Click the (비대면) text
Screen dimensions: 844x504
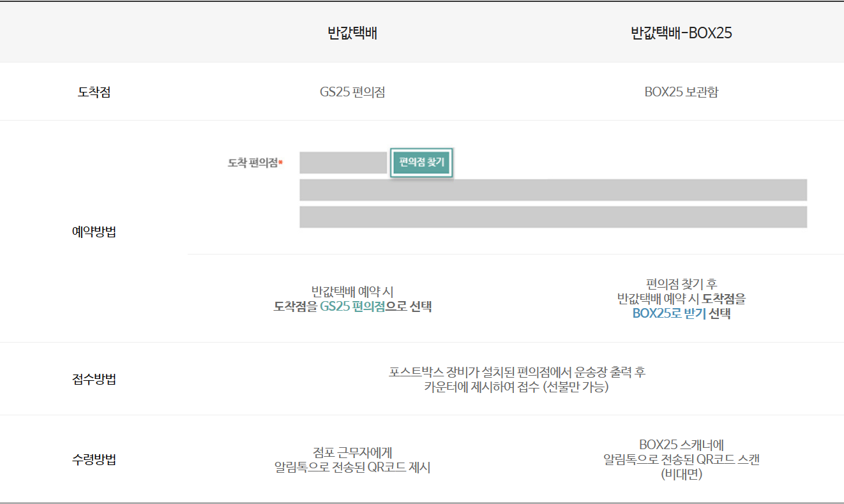pos(681,474)
